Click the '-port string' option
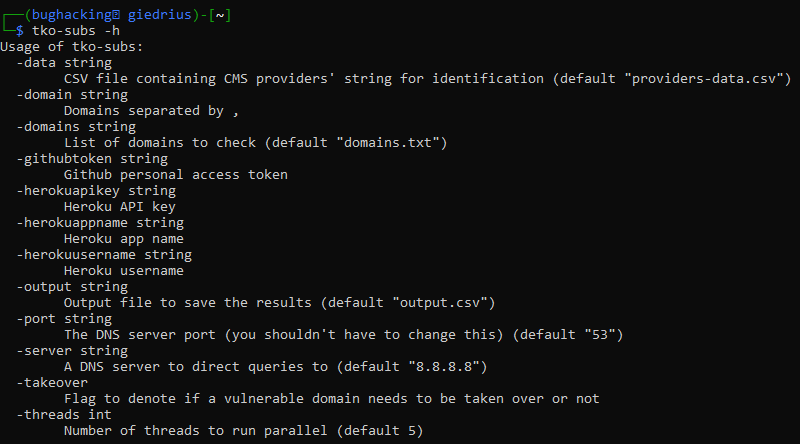 pos(64,319)
